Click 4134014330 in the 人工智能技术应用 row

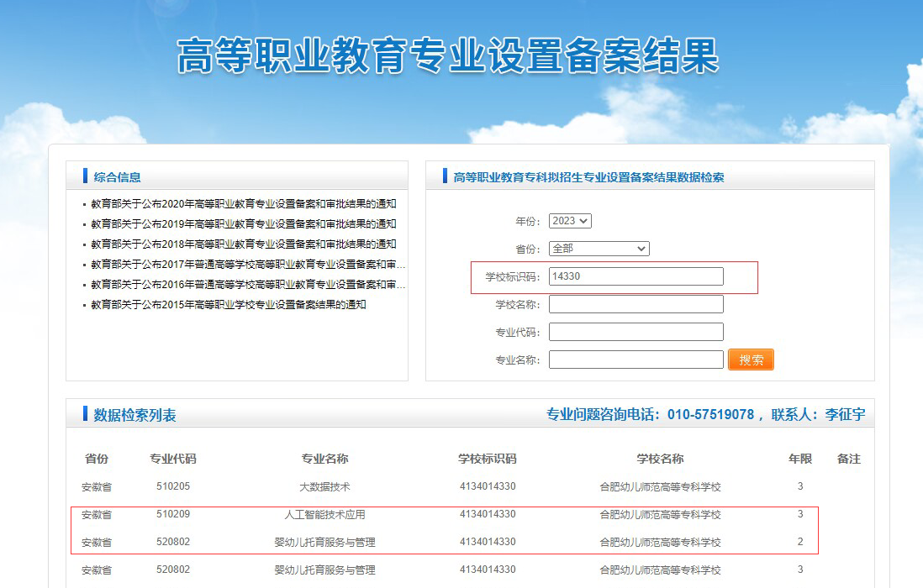488,514
